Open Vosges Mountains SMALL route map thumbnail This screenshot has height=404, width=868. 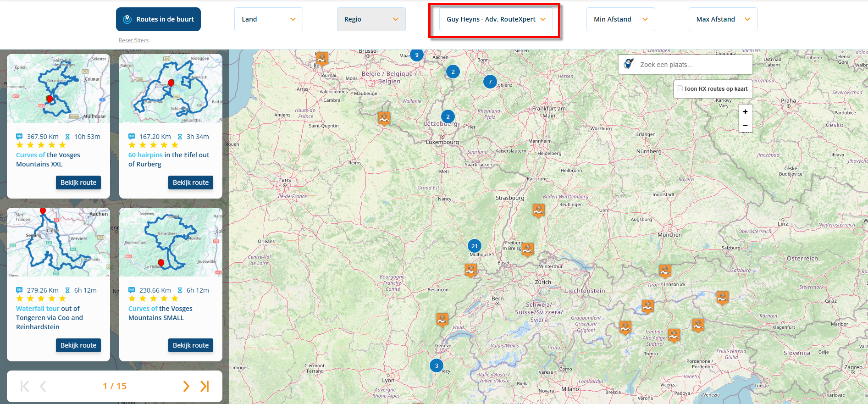coord(171,242)
